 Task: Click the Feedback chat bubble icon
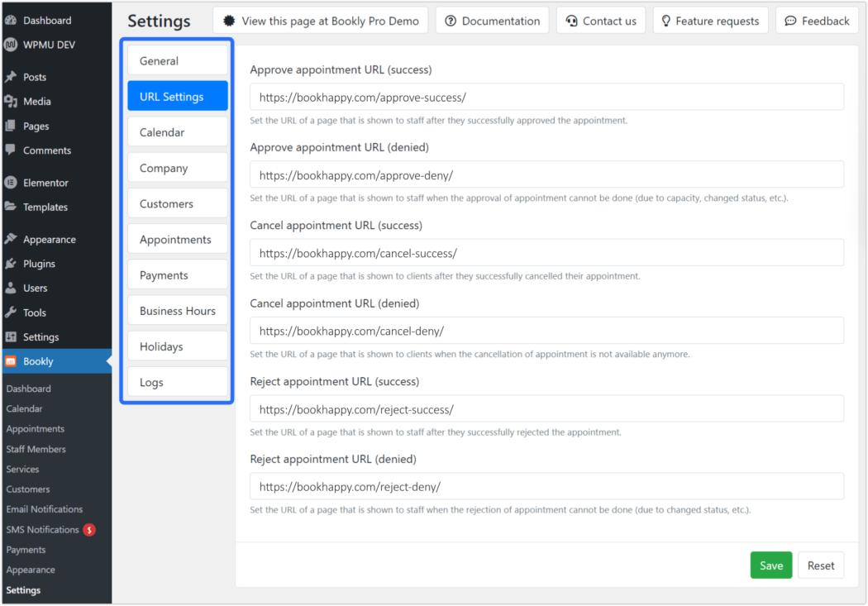(790, 21)
